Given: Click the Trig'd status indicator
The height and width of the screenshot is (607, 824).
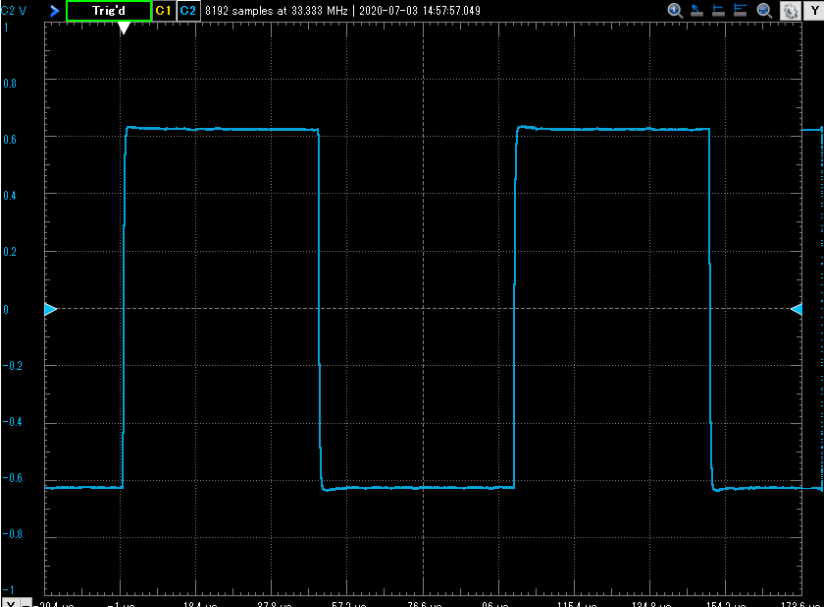Looking at the screenshot, I should (x=109, y=11).
